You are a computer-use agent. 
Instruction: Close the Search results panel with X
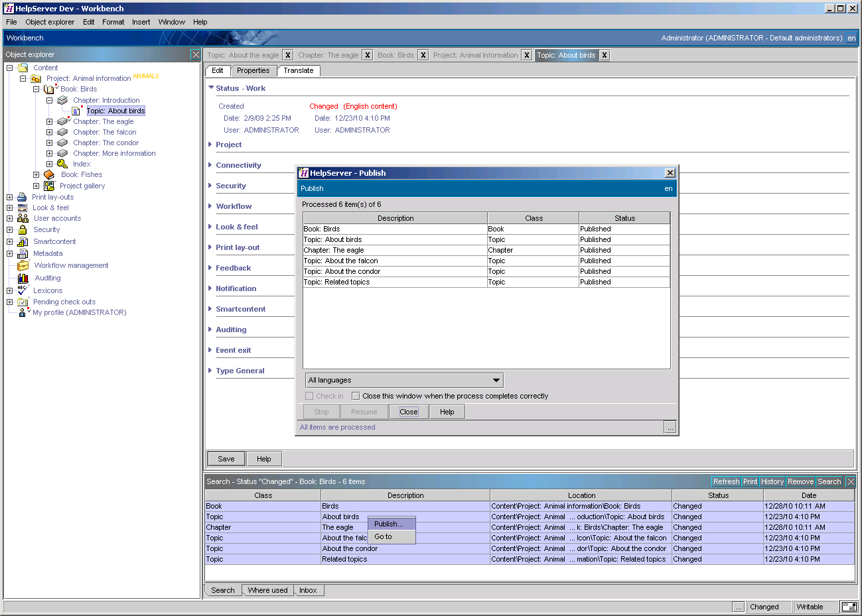coord(851,481)
